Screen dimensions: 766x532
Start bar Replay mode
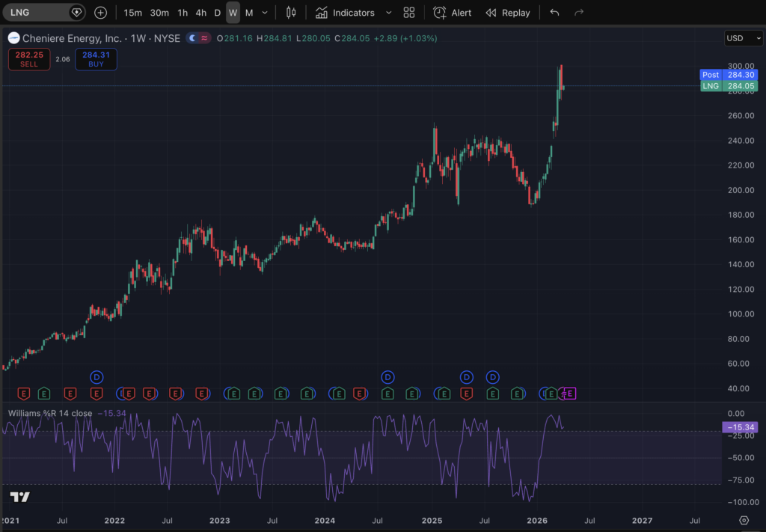[507, 13]
